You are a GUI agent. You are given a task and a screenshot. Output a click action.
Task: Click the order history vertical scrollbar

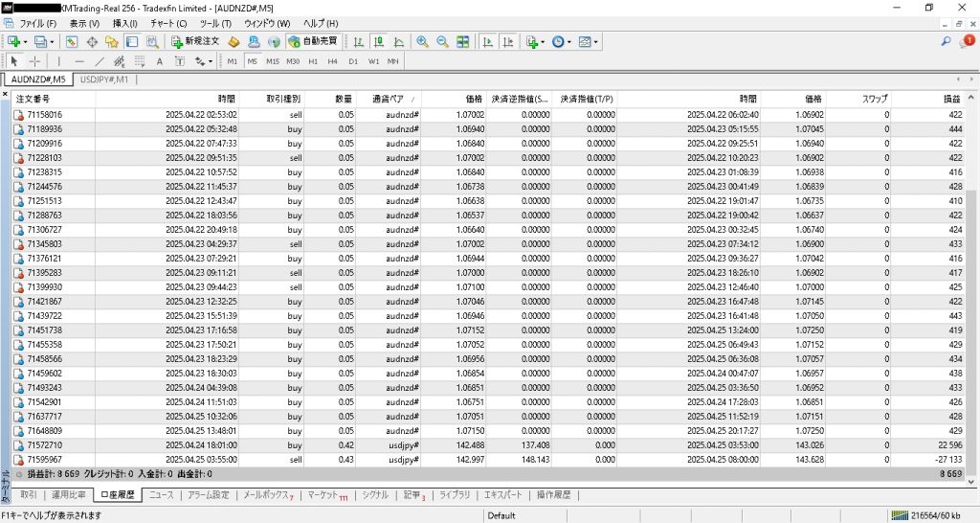pos(972,287)
